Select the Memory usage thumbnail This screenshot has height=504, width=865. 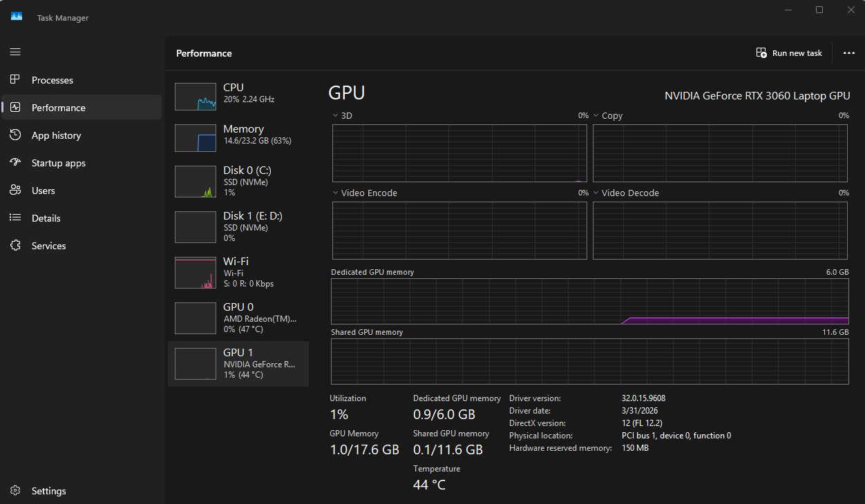tap(196, 138)
